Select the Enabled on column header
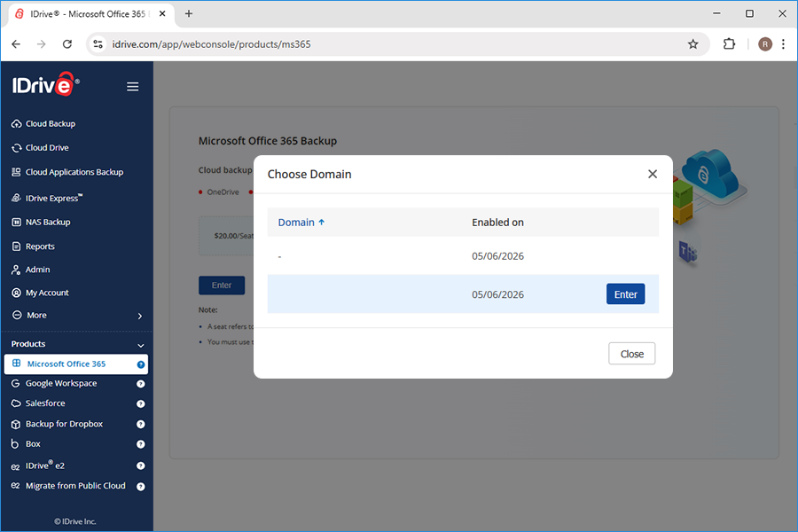 pos(497,223)
